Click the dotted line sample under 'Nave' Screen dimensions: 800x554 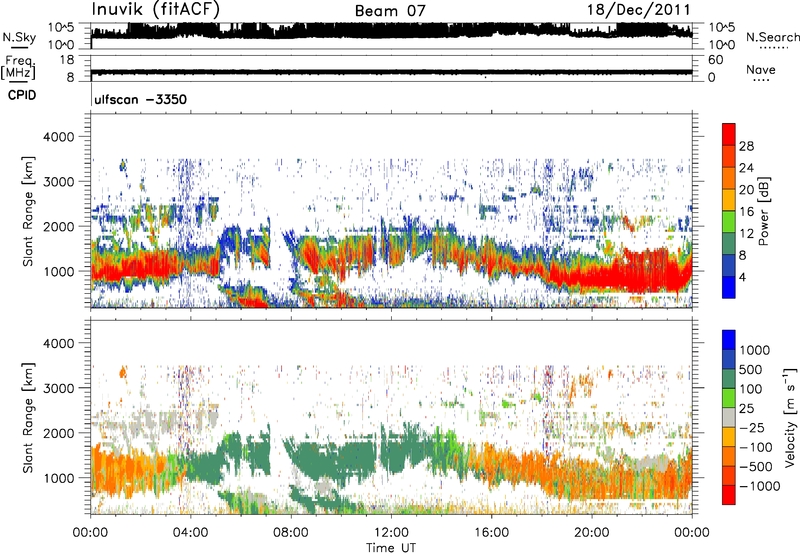(761, 80)
